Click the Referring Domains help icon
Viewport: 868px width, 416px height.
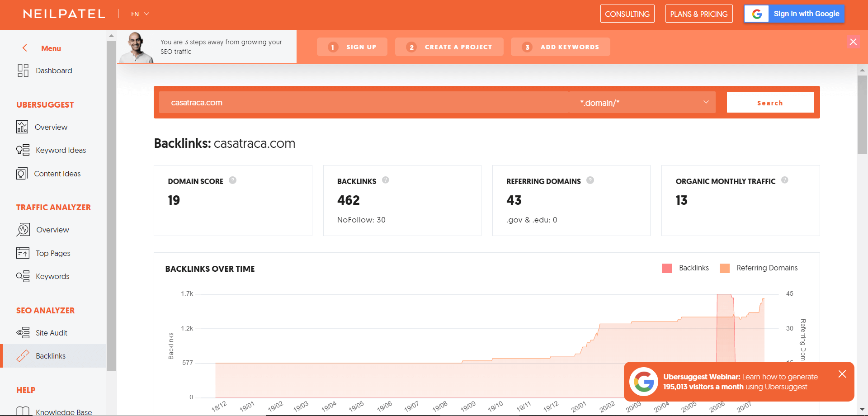pyautogui.click(x=590, y=180)
